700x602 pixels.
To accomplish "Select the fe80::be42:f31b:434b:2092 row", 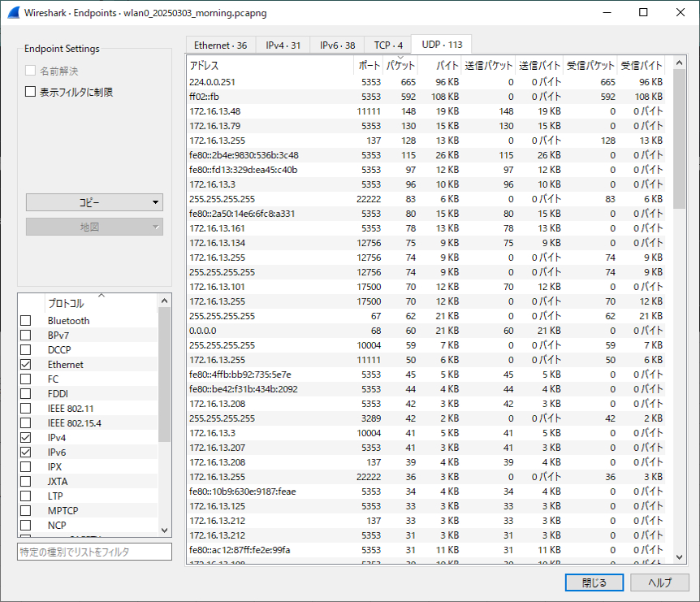I will [x=426, y=389].
